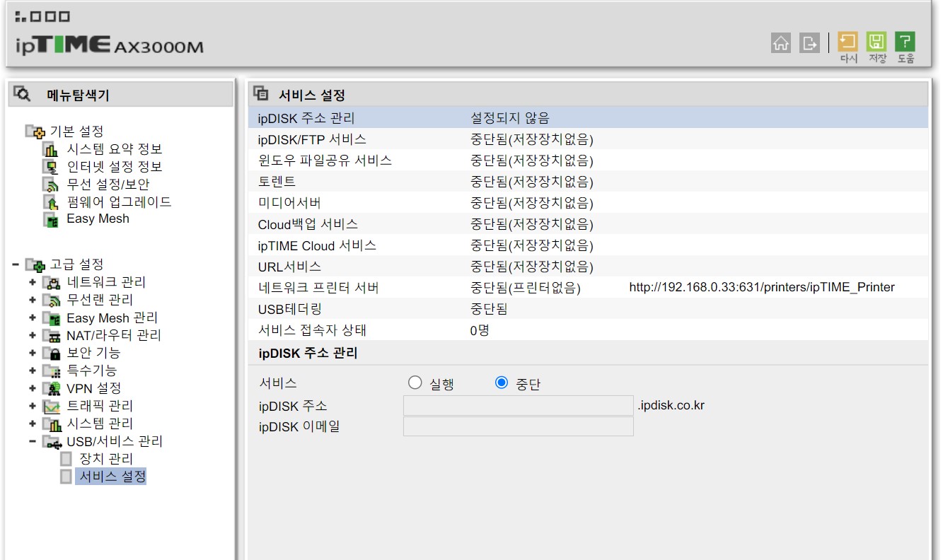Open 인터넷 설정 정보 menu item
The height and width of the screenshot is (560, 943).
115,167
